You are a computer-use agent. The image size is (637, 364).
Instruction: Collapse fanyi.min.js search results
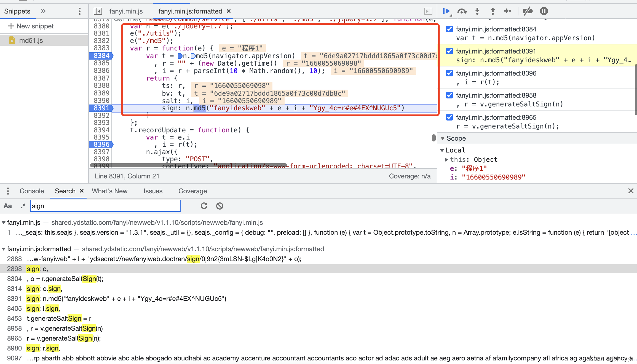coord(4,223)
